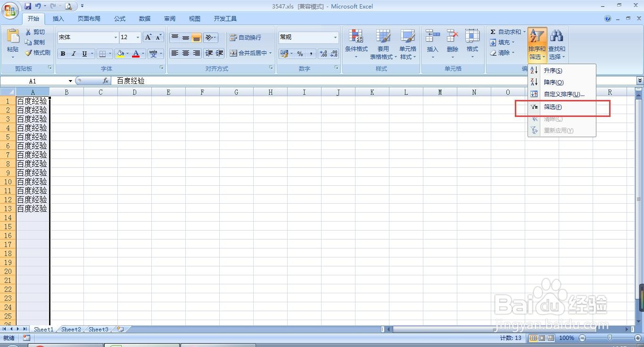Decrease decimal places

(x=334, y=54)
